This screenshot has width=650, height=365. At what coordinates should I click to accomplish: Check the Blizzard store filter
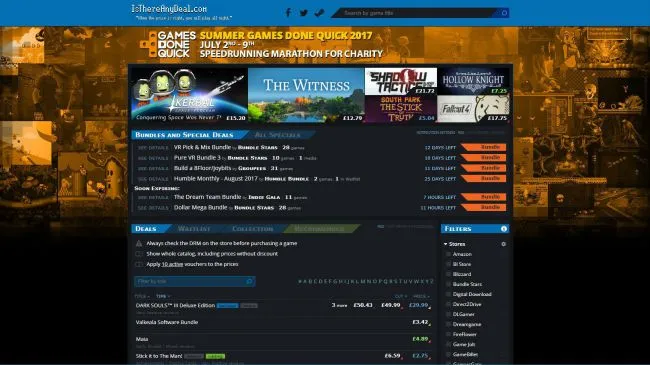pyautogui.click(x=448, y=274)
